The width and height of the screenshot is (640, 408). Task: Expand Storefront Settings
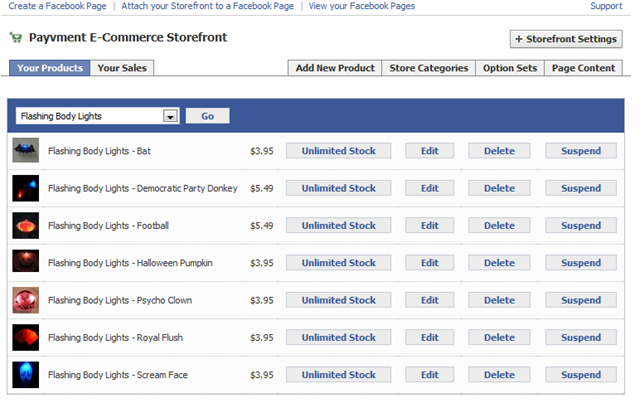click(x=566, y=39)
